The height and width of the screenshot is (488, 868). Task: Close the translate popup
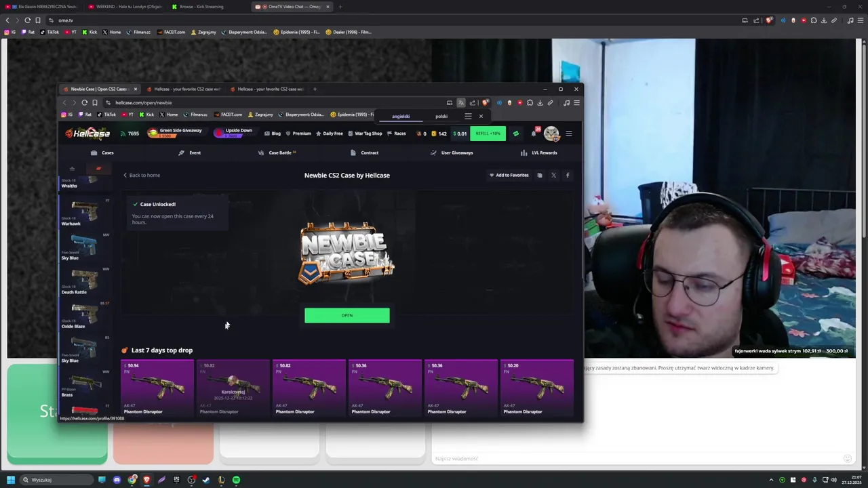(481, 116)
